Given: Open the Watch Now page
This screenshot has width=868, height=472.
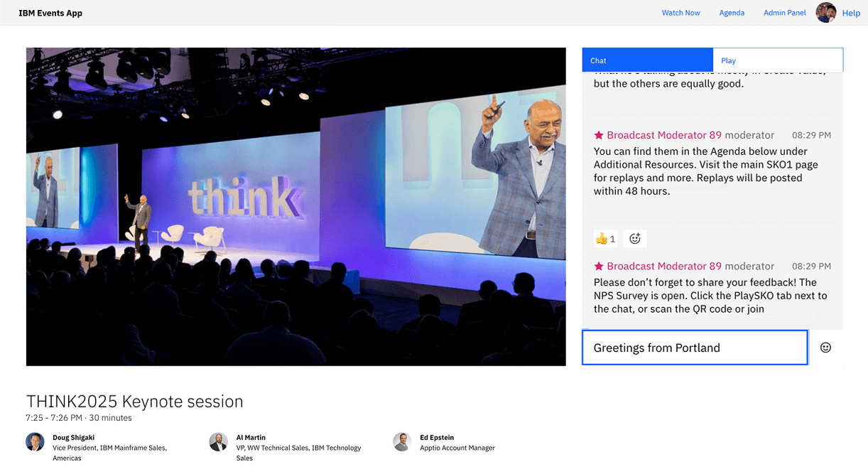Looking at the screenshot, I should [680, 13].
